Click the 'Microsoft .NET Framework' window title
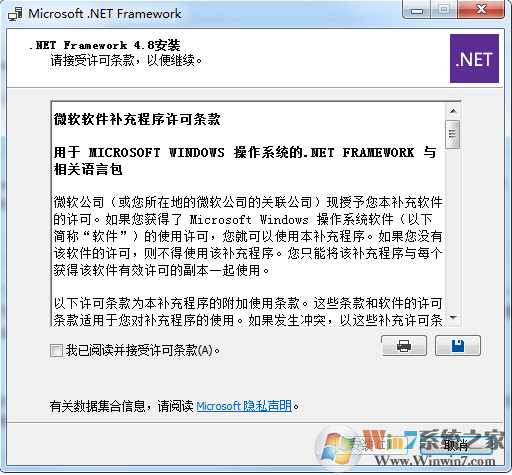The height and width of the screenshot is (475, 512). tap(105, 14)
